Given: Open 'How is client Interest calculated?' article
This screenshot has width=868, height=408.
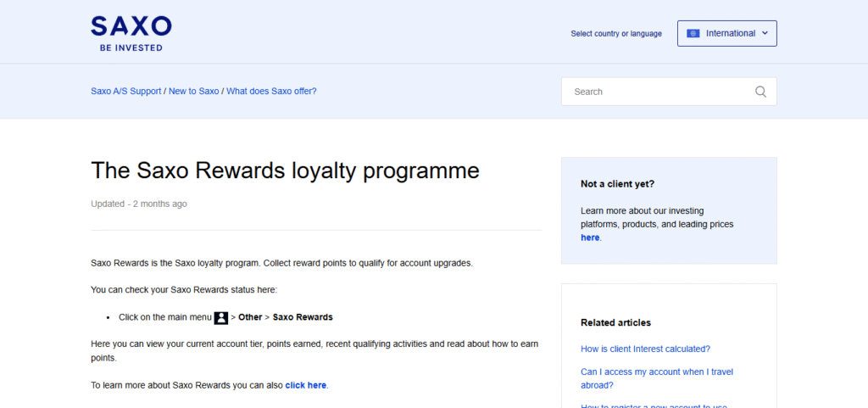Looking at the screenshot, I should 645,349.
